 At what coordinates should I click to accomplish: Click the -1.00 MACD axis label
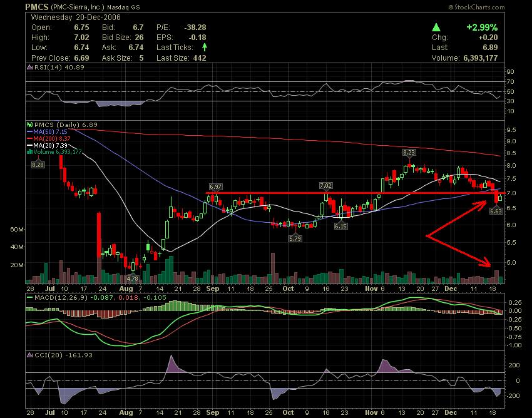[514, 345]
